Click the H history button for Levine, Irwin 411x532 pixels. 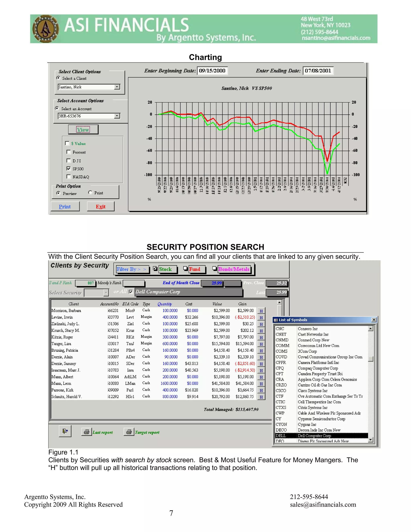click(x=261, y=317)
